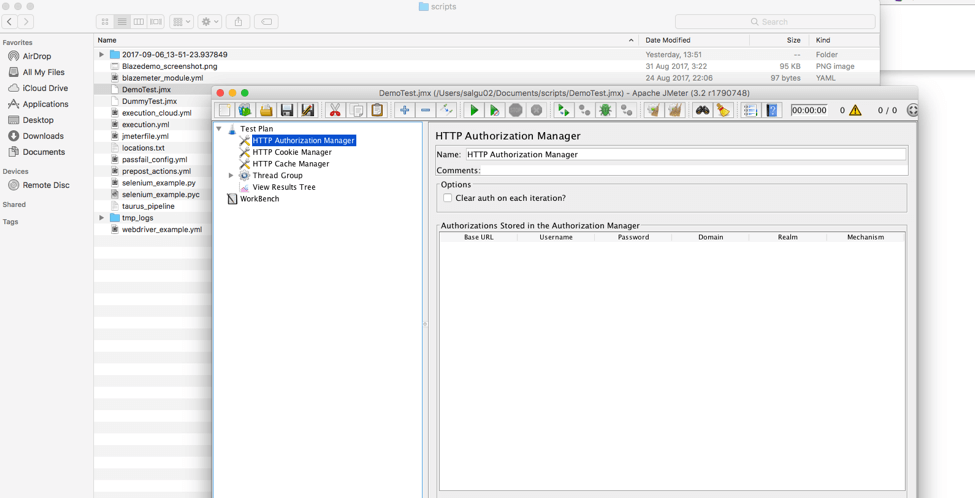This screenshot has width=975, height=498.
Task: Click the yellow warning triangle icon
Action: pyautogui.click(x=855, y=111)
